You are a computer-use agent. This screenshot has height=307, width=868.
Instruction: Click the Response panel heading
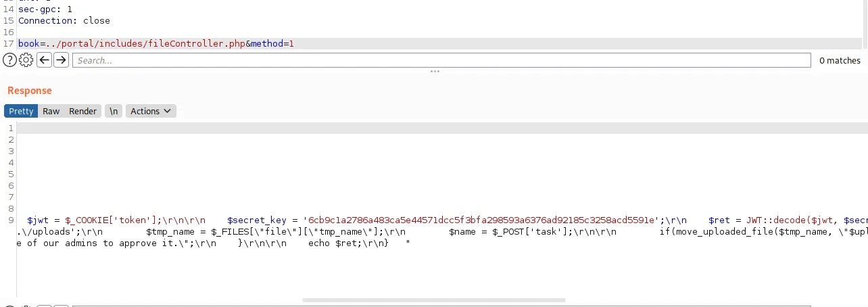pos(29,90)
